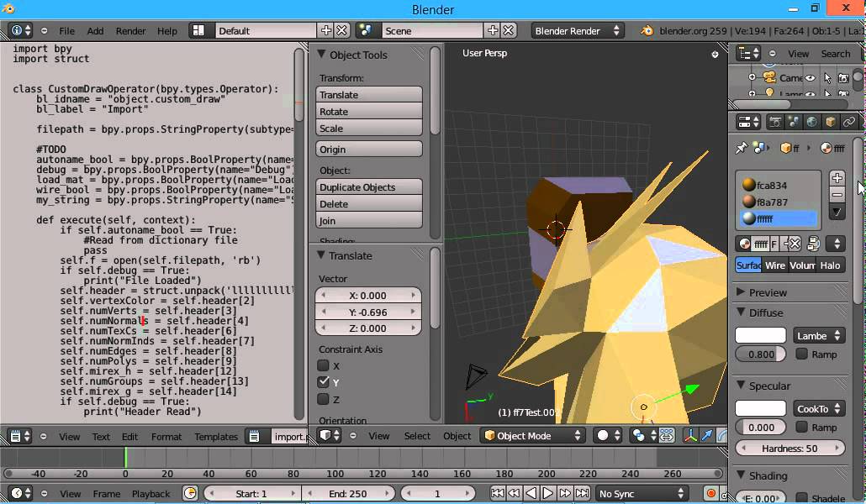This screenshot has height=504, width=866.
Task: Pin the properties context
Action: click(742, 148)
